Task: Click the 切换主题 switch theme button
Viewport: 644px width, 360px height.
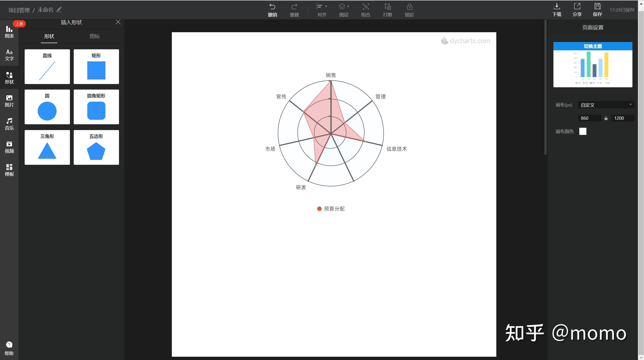Action: pyautogui.click(x=592, y=46)
